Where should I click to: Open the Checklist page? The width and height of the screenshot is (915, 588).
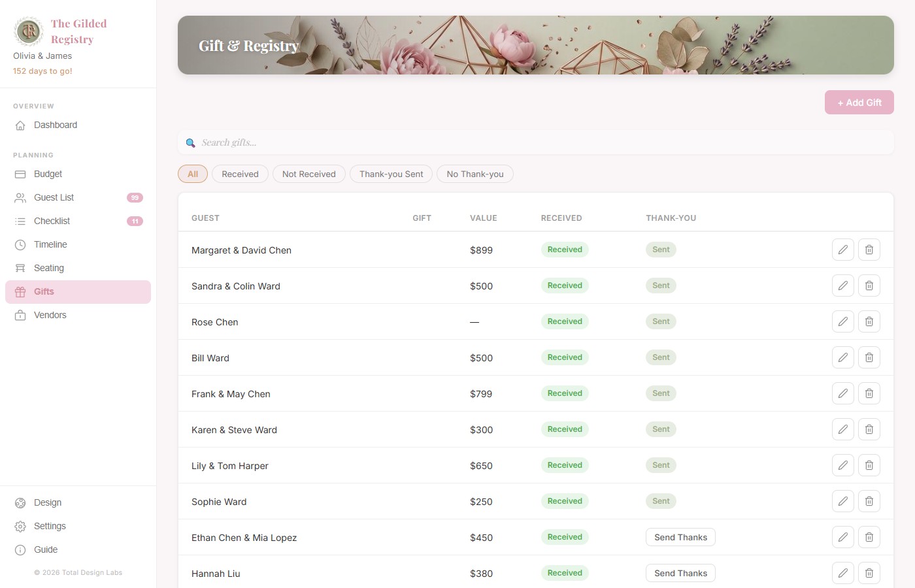[x=78, y=221]
